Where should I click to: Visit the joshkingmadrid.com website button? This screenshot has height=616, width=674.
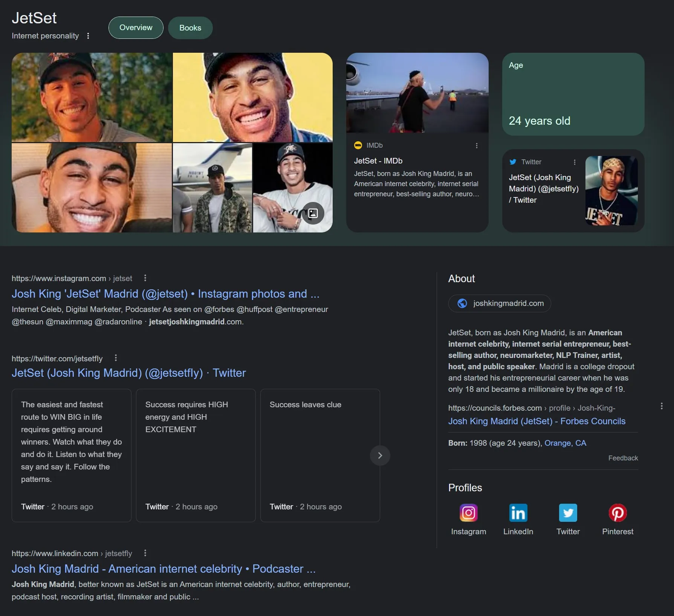point(500,303)
